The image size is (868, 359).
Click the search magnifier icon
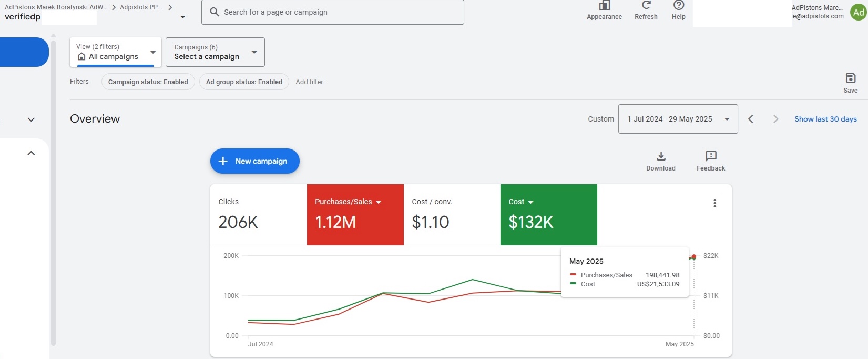coord(215,12)
